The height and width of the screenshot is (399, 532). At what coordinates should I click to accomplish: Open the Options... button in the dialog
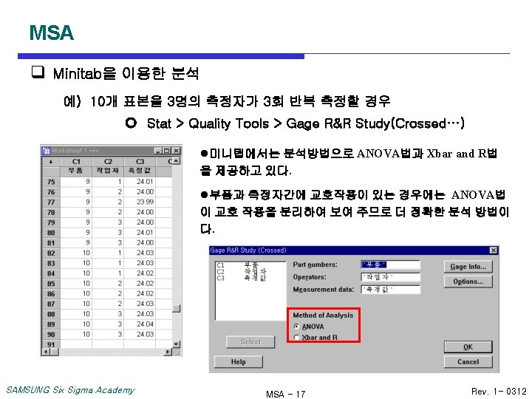(468, 282)
